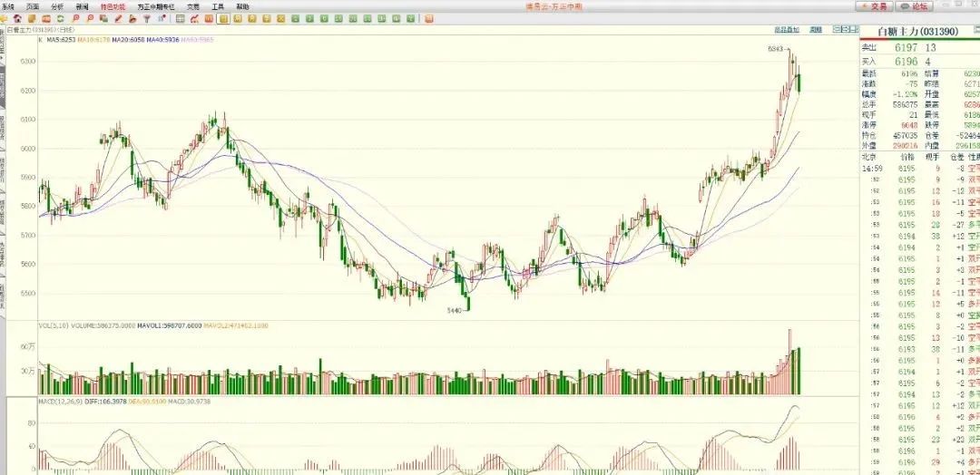Click the 周期 link above the chart
This screenshot has height=475, width=980.
(816, 29)
